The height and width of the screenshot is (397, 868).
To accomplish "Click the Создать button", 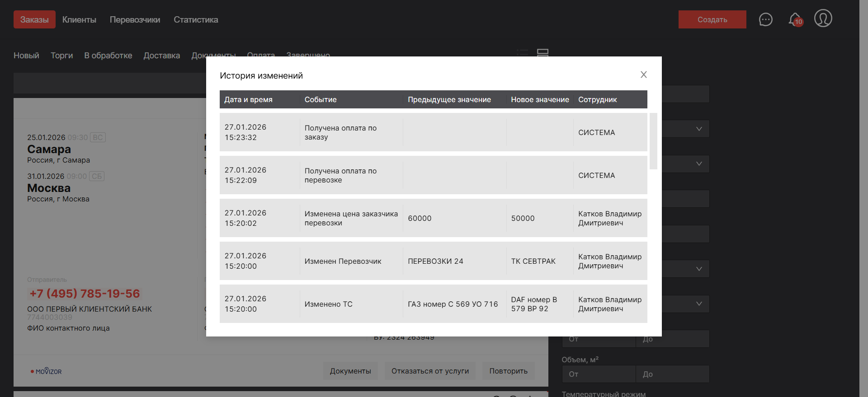I will click(712, 19).
